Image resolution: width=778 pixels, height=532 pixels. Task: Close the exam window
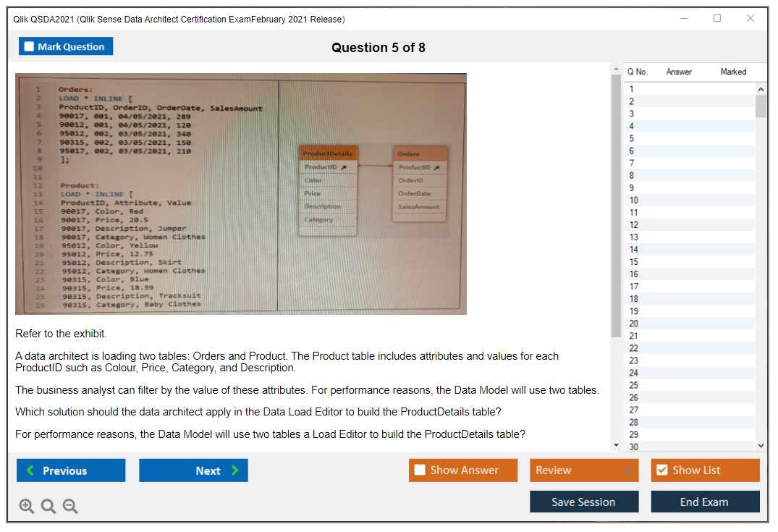click(750, 19)
